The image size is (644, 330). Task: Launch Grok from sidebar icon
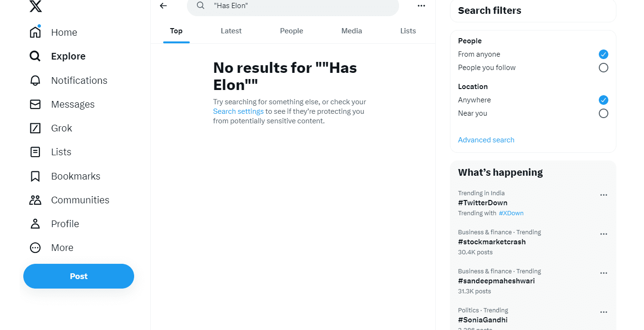click(35, 128)
